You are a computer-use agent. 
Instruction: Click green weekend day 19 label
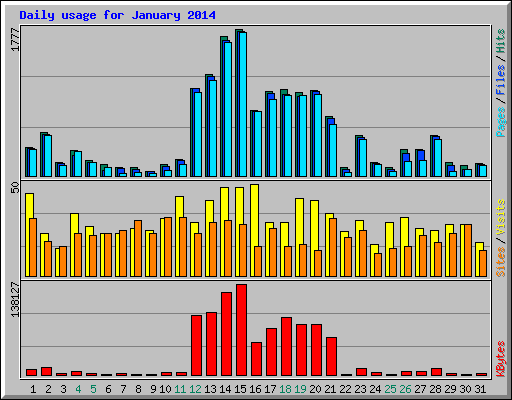[300, 389]
